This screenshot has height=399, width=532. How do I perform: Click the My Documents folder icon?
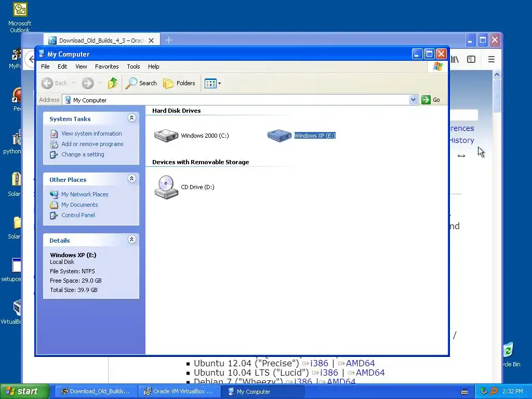coord(54,205)
